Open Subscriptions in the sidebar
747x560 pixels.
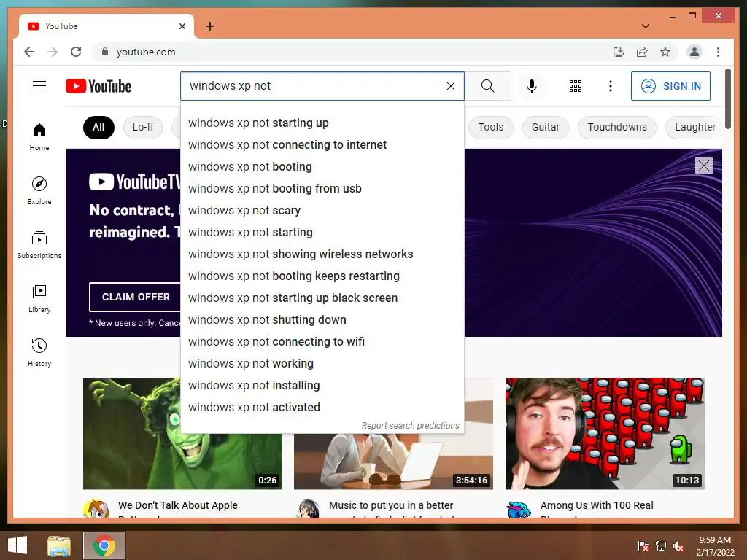[39, 245]
